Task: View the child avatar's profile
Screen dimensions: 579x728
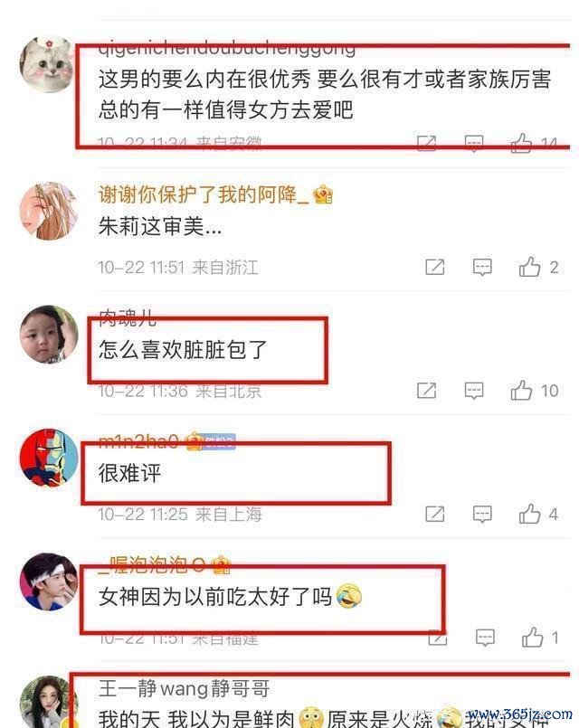Action: click(x=49, y=334)
